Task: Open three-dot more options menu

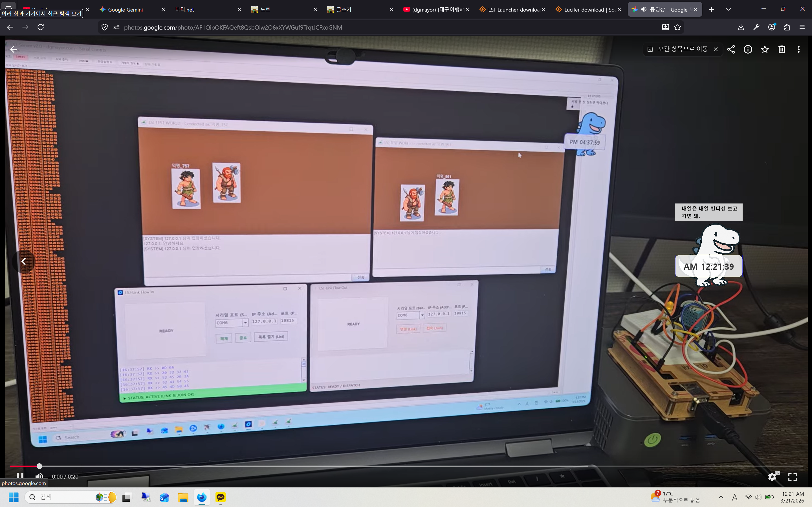Action: [798, 49]
